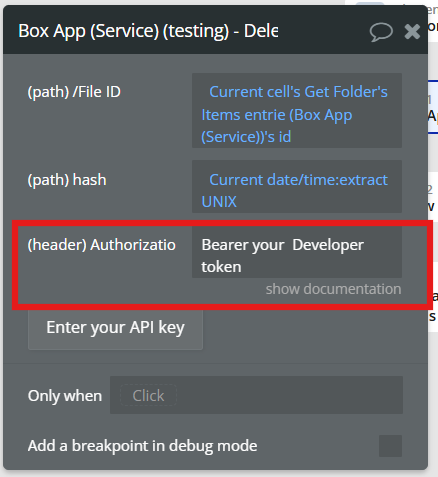Enable the breakpoint in debug mode checkbox
The width and height of the screenshot is (438, 477).
click(390, 446)
